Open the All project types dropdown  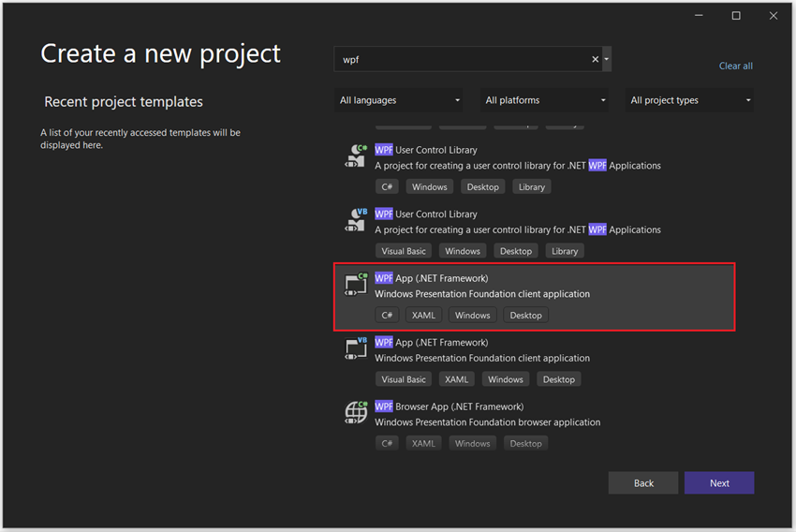[x=689, y=100]
